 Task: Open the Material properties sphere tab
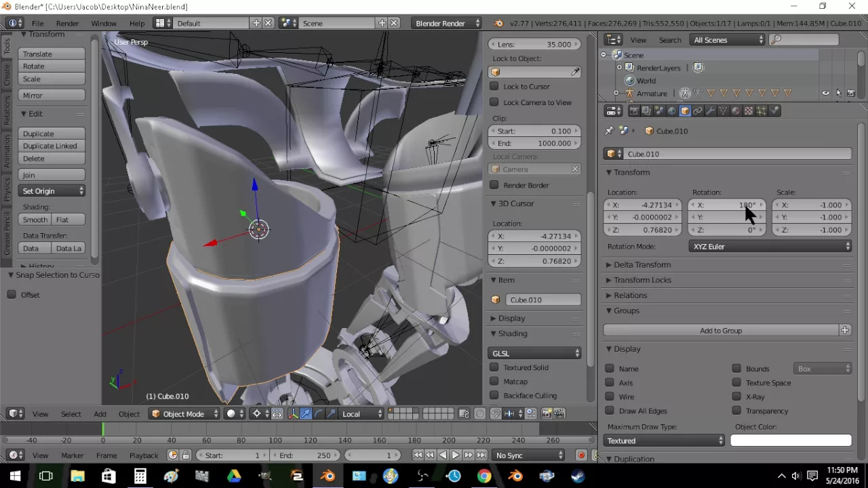click(x=736, y=110)
